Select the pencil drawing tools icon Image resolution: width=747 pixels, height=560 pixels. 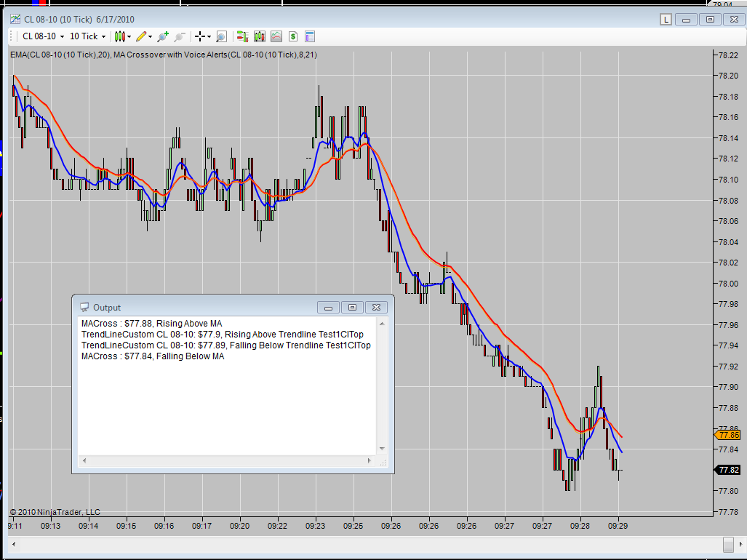[x=141, y=36]
